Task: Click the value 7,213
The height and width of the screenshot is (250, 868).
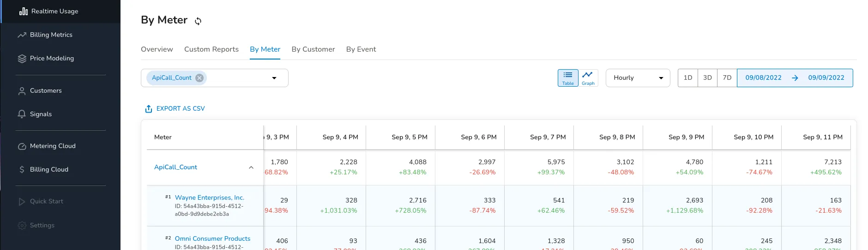Action: click(833, 162)
